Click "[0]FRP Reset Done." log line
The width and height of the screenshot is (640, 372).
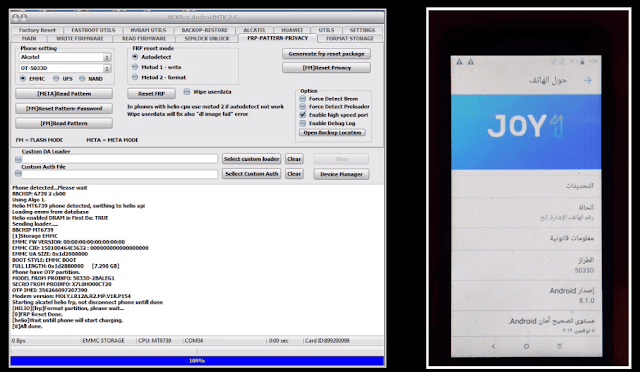click(x=38, y=314)
